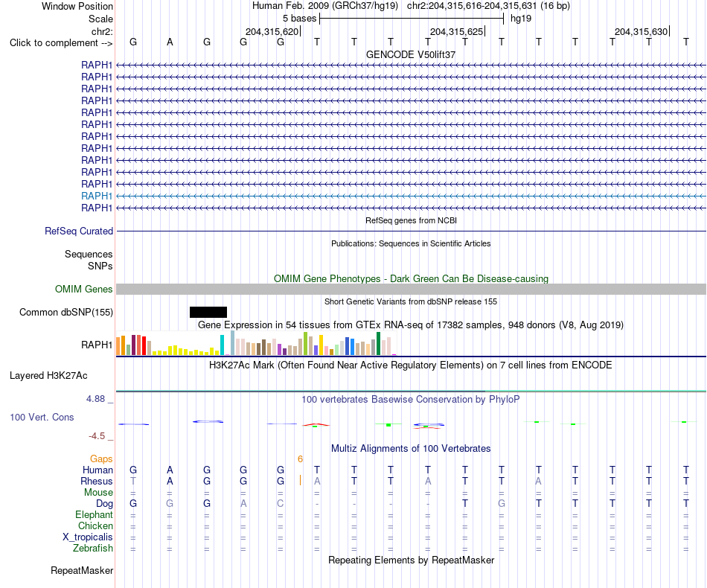Click the OMIM Gene Phenotypes green title

(x=411, y=278)
